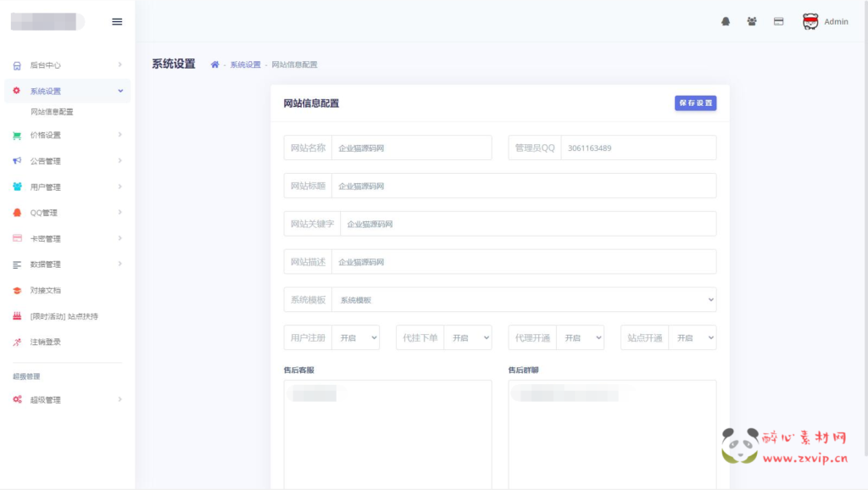Screen dimensions: 868x490
Task: Click the 管理员QQ input field
Action: [637, 148]
